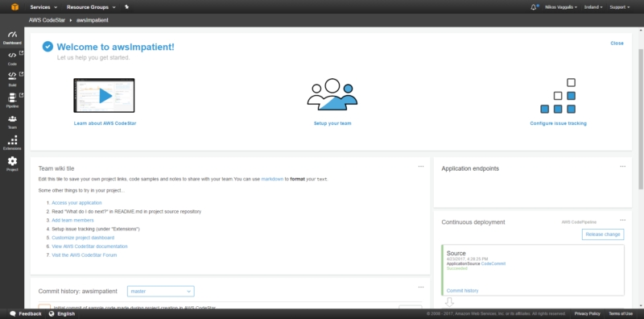Click the Succeeded status text
The image size is (644, 319).
click(x=456, y=268)
